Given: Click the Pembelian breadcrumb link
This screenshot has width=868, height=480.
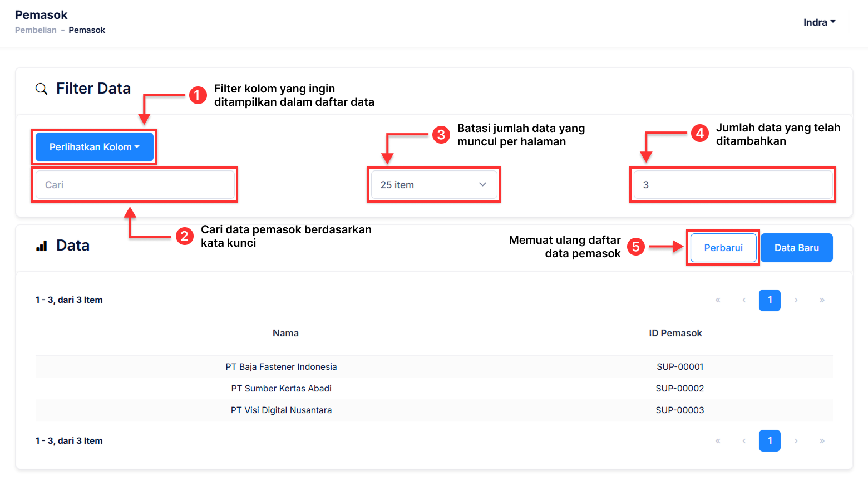Looking at the screenshot, I should (x=36, y=30).
